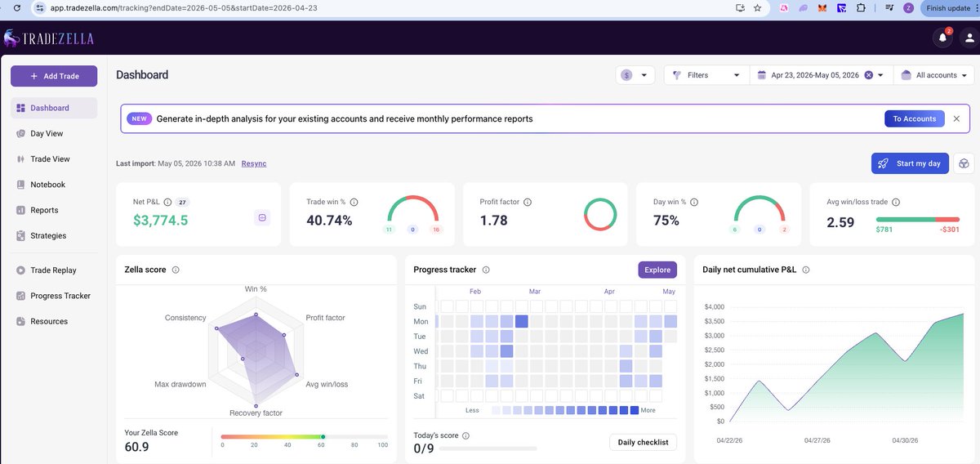Click the Zella score gradient bar
This screenshot has width=980, height=464.
[305, 436]
